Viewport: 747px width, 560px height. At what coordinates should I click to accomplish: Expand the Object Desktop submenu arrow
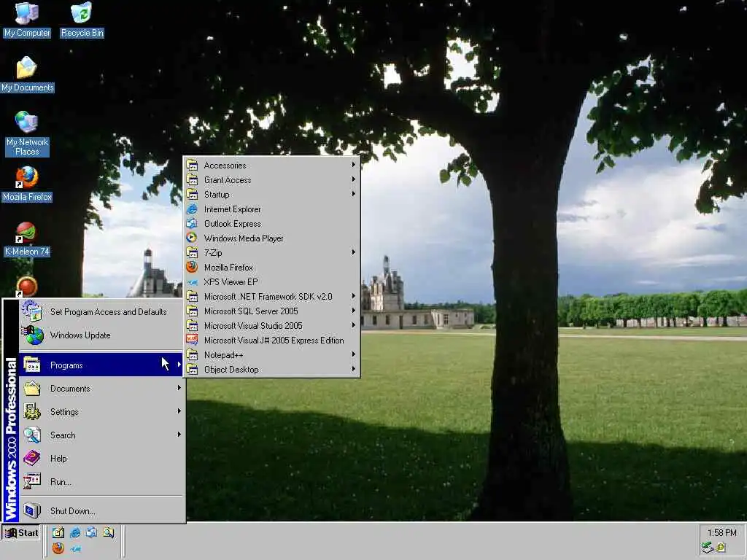[354, 369]
